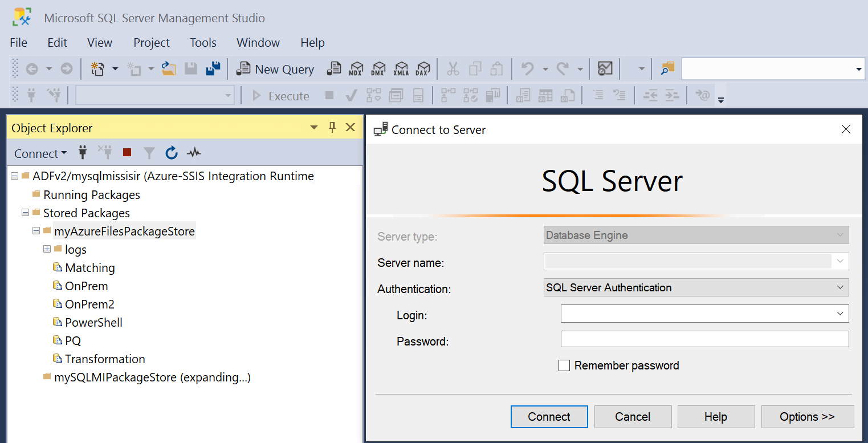The height and width of the screenshot is (443, 868).
Task: Create a new DMX query
Action: (x=378, y=68)
